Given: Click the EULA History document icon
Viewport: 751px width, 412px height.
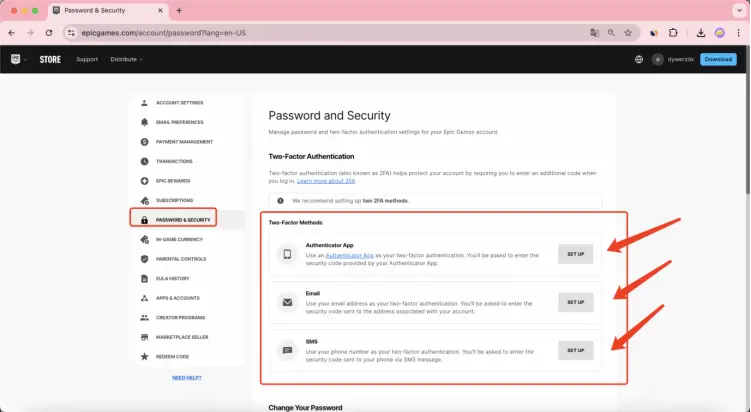Looking at the screenshot, I should click(144, 278).
